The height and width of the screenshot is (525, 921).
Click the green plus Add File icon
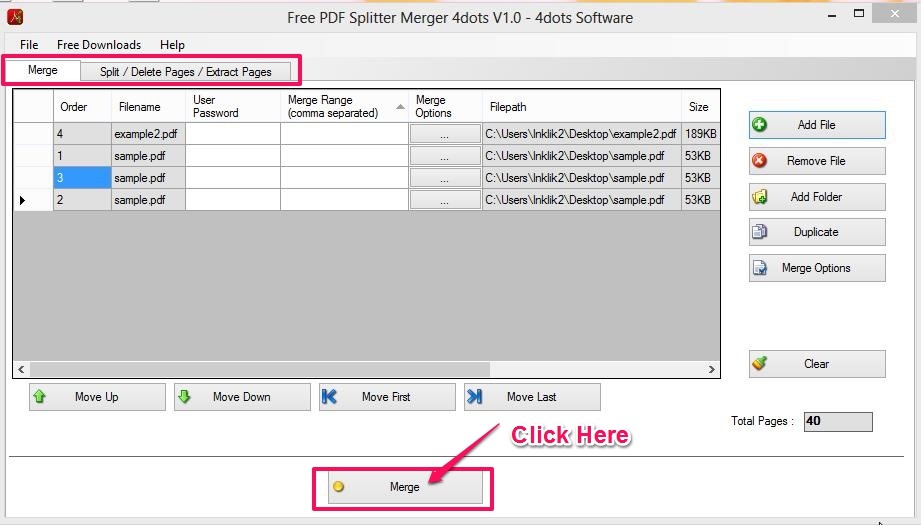760,125
